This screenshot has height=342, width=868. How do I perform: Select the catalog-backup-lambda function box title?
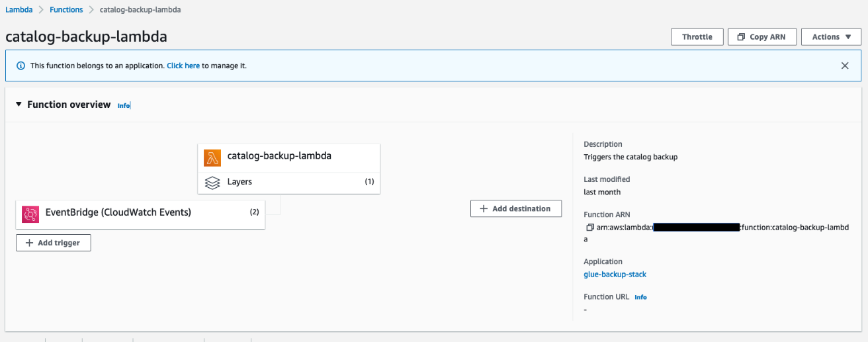[279, 156]
